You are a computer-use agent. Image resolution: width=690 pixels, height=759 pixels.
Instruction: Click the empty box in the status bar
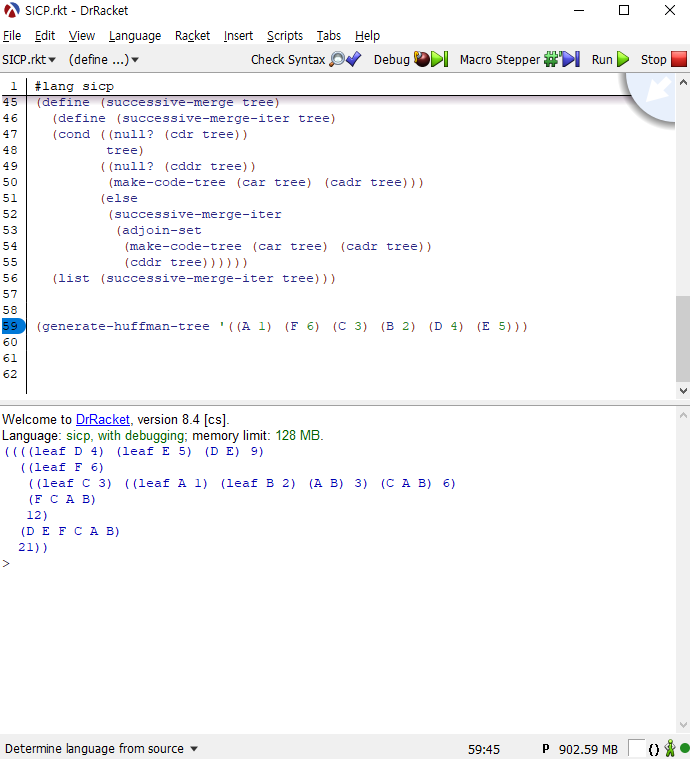pos(636,749)
